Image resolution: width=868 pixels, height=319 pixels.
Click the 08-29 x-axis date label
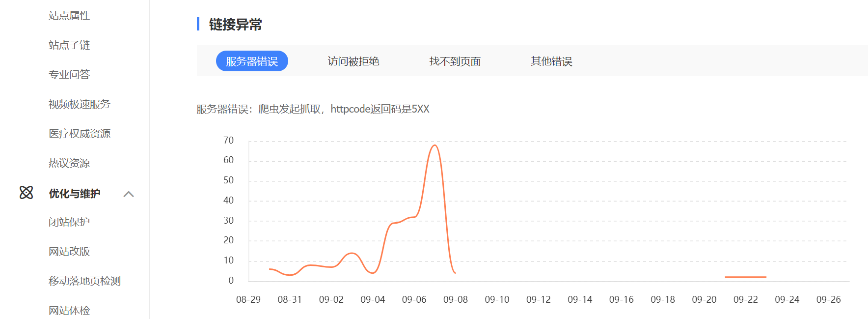pyautogui.click(x=248, y=299)
